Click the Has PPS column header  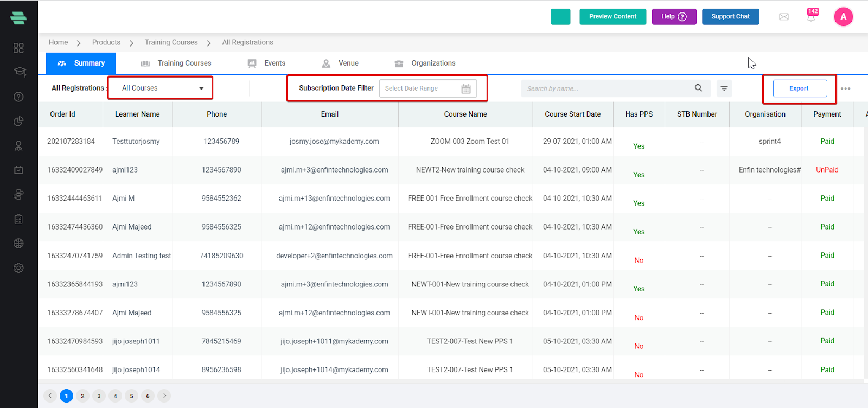pyautogui.click(x=639, y=114)
